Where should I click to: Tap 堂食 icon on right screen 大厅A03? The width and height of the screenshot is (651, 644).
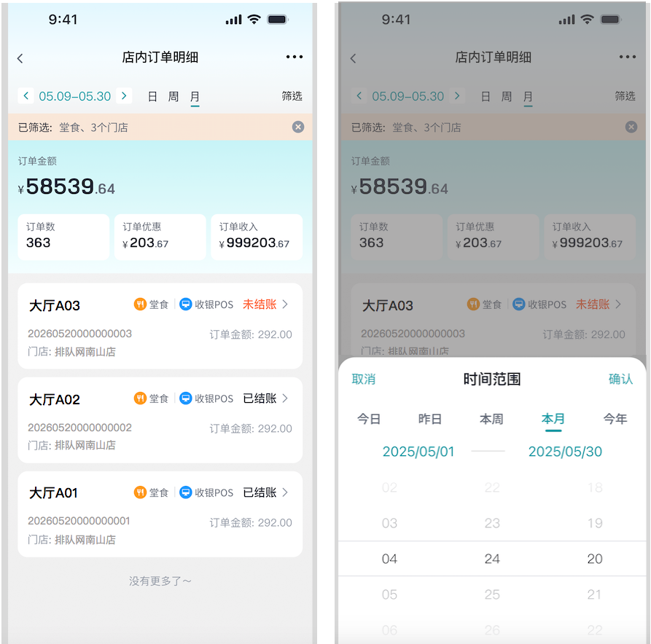click(x=473, y=305)
